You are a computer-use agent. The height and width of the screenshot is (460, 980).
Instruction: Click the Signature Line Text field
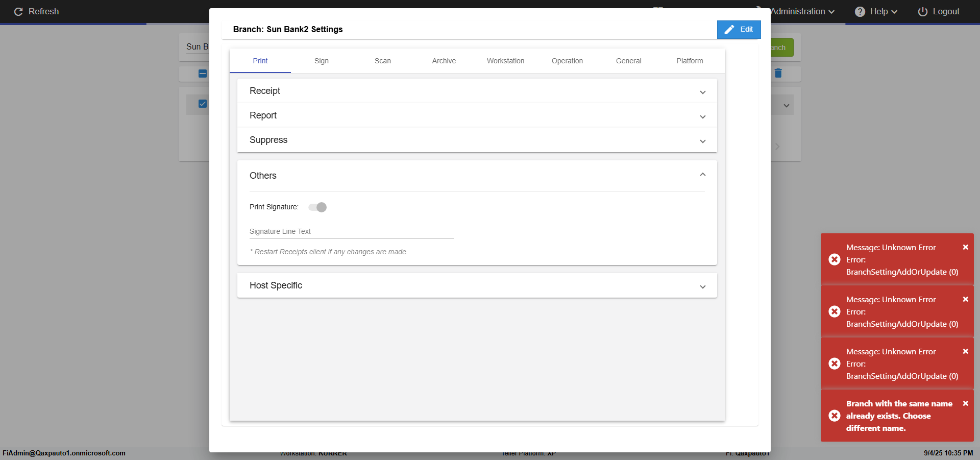pyautogui.click(x=351, y=232)
